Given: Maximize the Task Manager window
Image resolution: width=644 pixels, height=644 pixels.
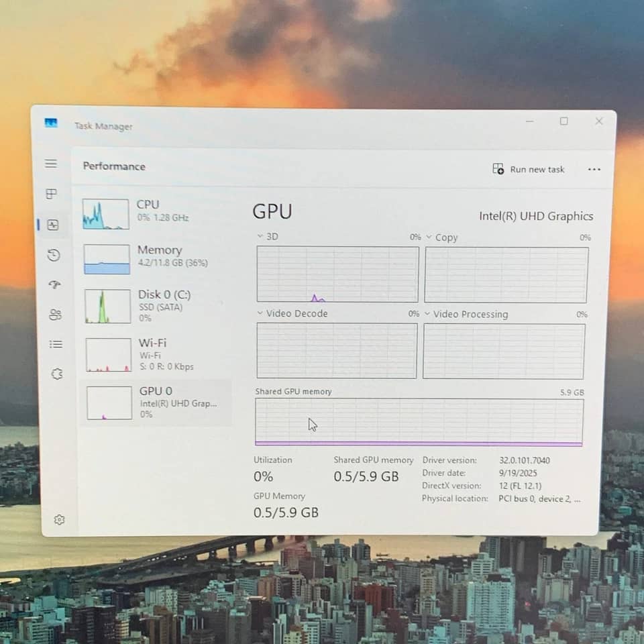Looking at the screenshot, I should point(564,121).
